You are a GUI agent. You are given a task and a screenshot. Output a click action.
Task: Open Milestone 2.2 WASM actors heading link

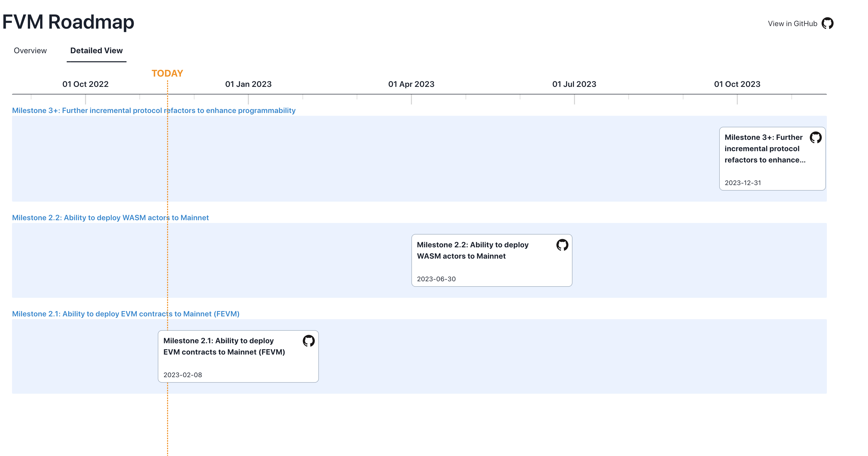point(111,217)
